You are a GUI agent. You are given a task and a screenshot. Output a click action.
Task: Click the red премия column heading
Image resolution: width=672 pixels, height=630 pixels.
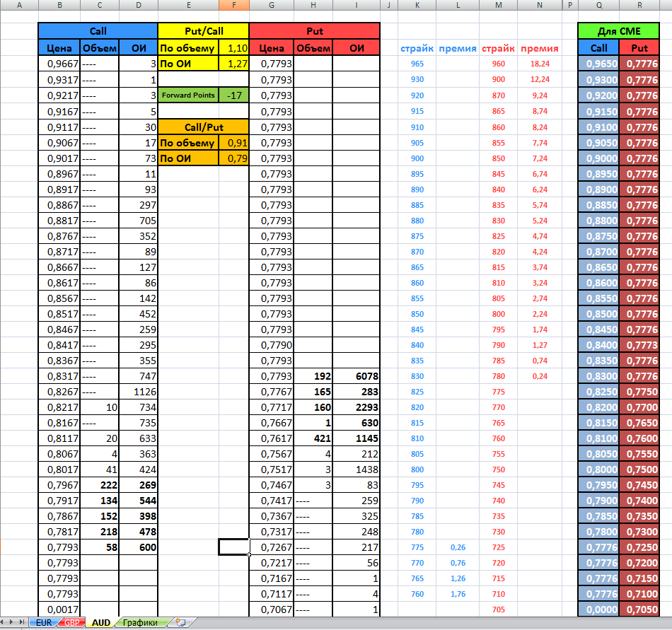(540, 48)
